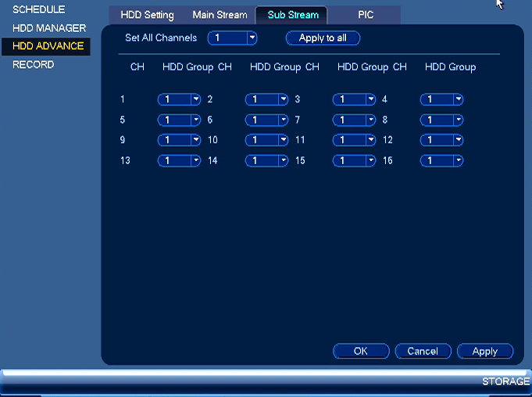Open HDD Group dropdown for channel 9
The width and height of the screenshot is (532, 397).
[179, 140]
